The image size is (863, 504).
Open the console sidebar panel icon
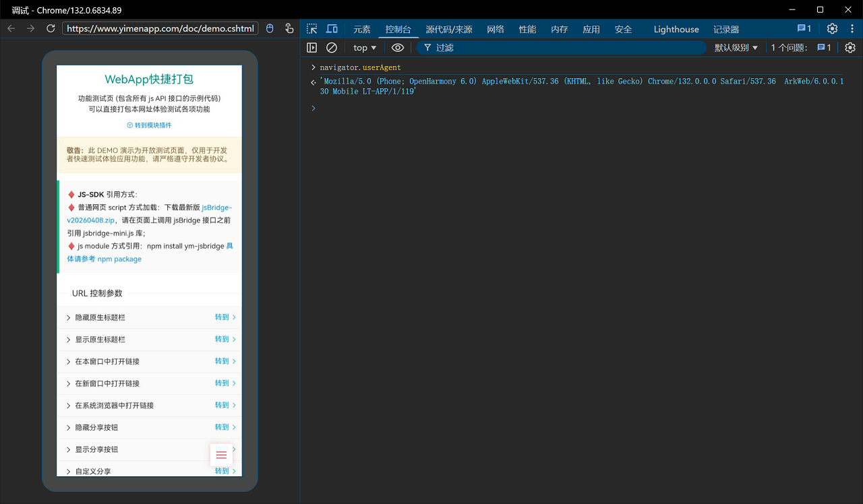311,48
